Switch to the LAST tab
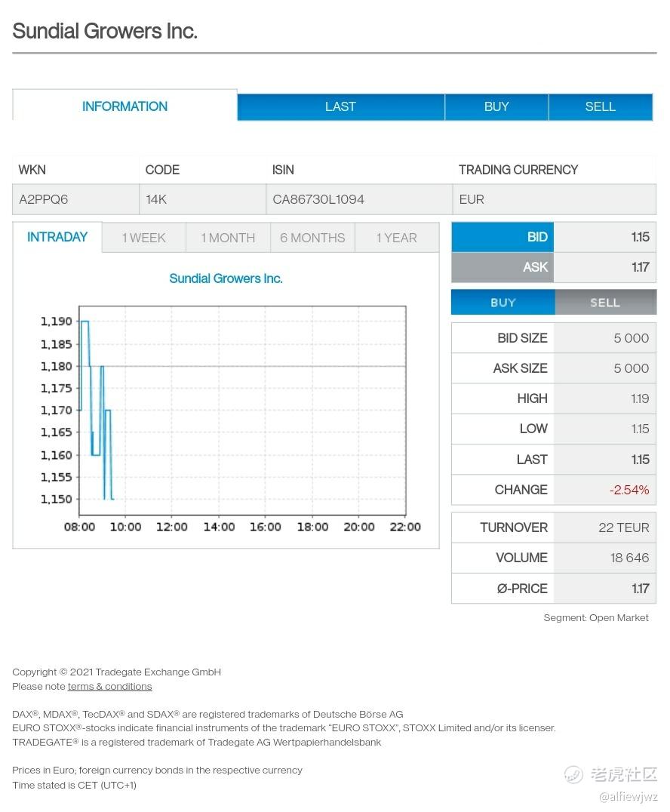This screenshot has width=670, height=812. [x=341, y=106]
